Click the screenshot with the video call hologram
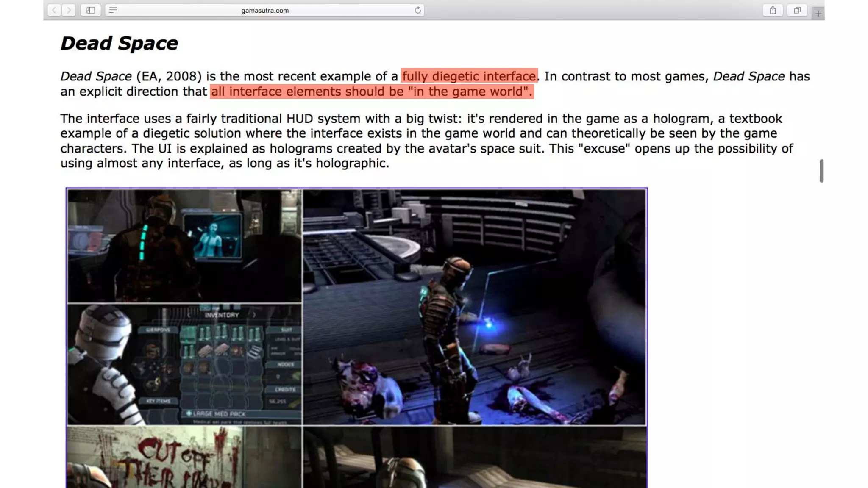The width and height of the screenshot is (868, 488). pos(184,246)
